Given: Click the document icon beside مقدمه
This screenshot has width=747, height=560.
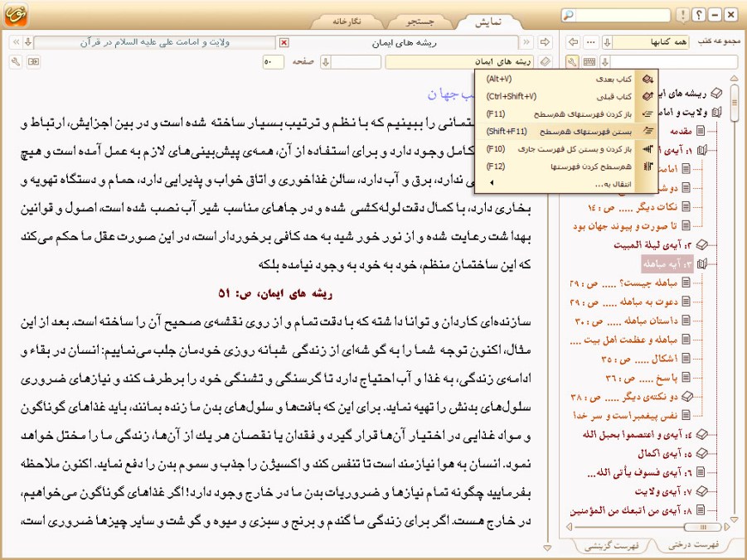Looking at the screenshot, I should pos(701,131).
